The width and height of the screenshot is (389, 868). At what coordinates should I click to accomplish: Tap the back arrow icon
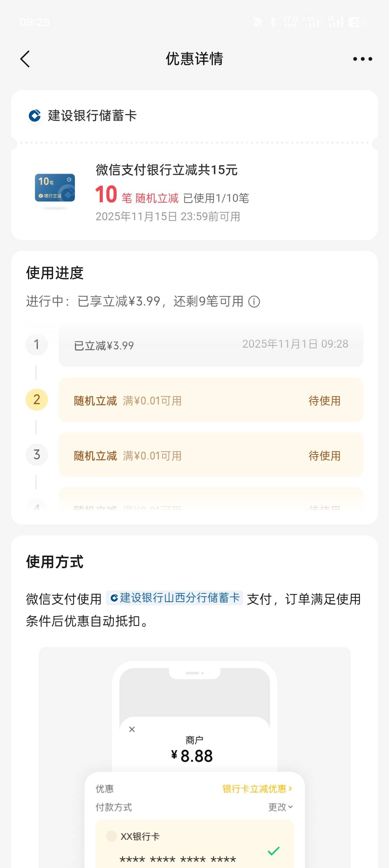click(25, 59)
